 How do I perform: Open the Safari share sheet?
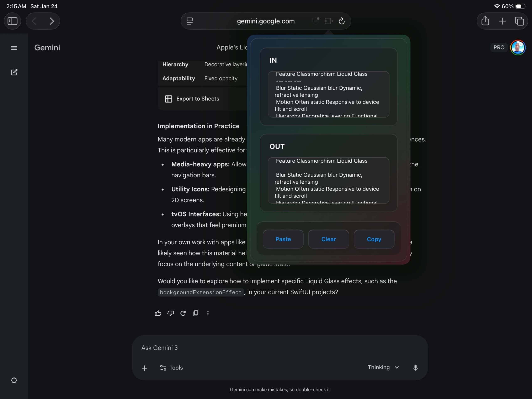click(485, 21)
